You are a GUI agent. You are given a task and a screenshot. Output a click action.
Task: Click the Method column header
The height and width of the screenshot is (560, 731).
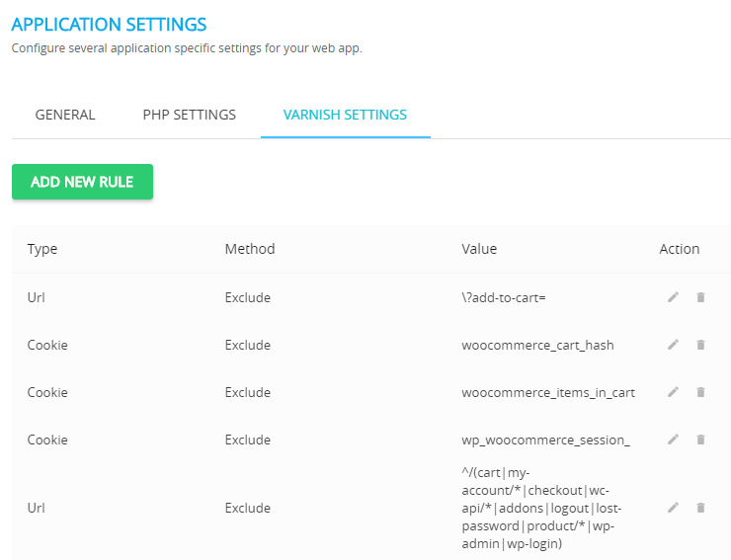pyautogui.click(x=250, y=249)
